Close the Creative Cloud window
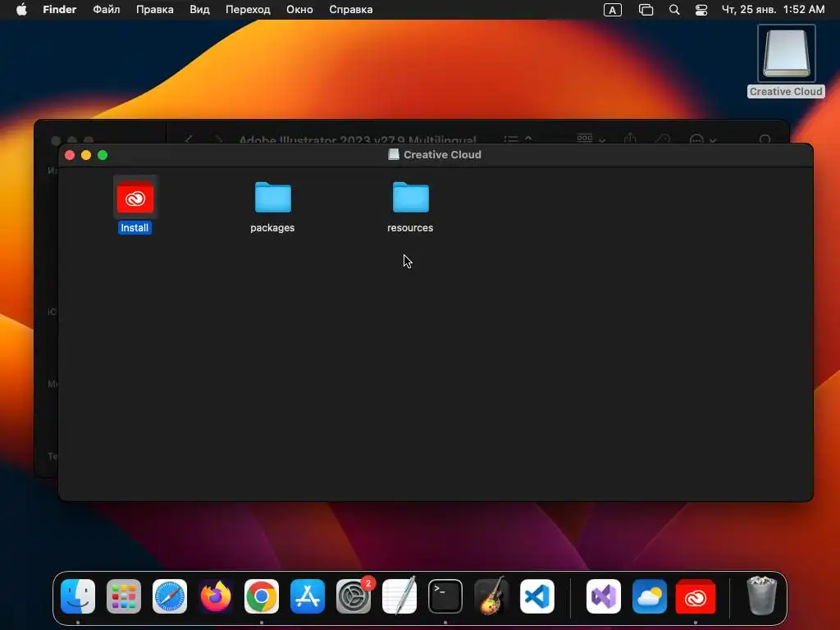The height and width of the screenshot is (630, 840). click(70, 155)
